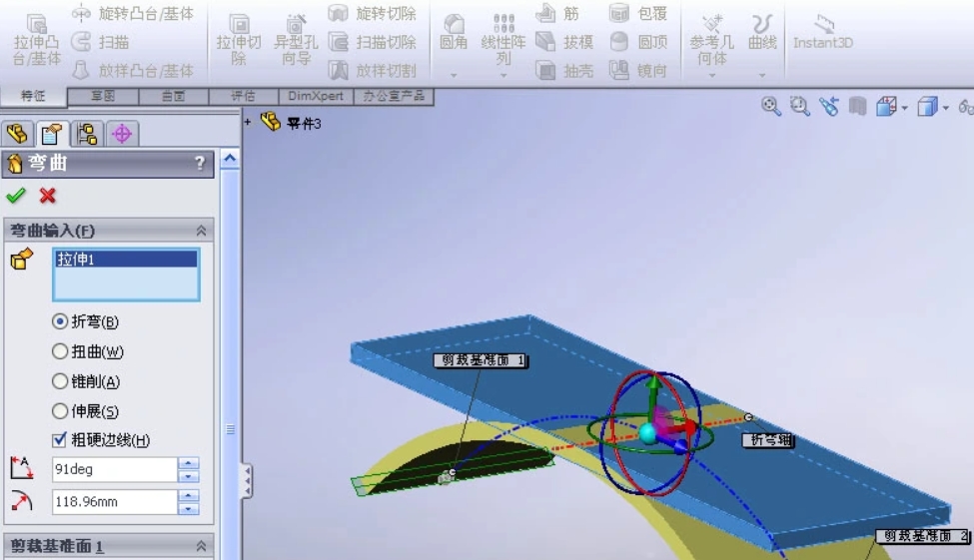Click the 118.96mm bend radius field

[x=114, y=502]
